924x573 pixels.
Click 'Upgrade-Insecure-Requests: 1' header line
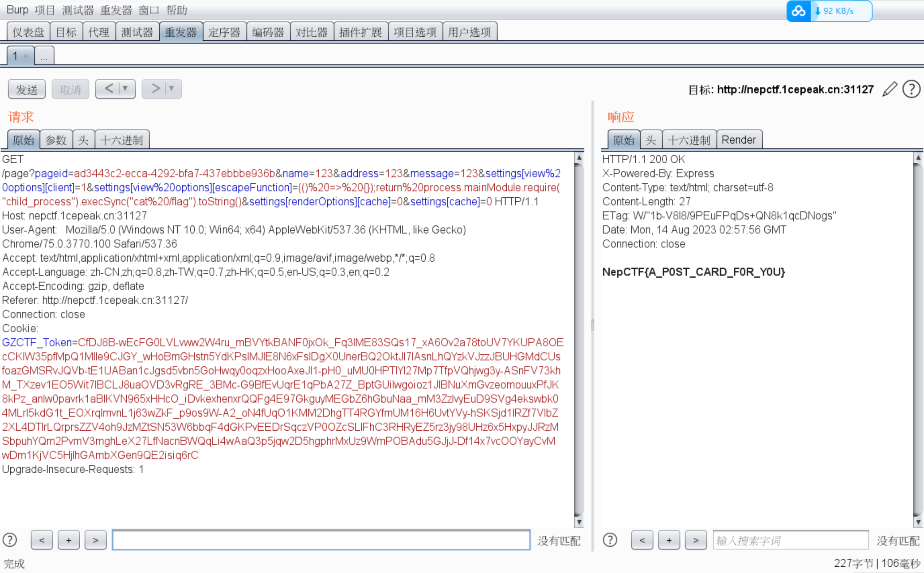coord(73,469)
